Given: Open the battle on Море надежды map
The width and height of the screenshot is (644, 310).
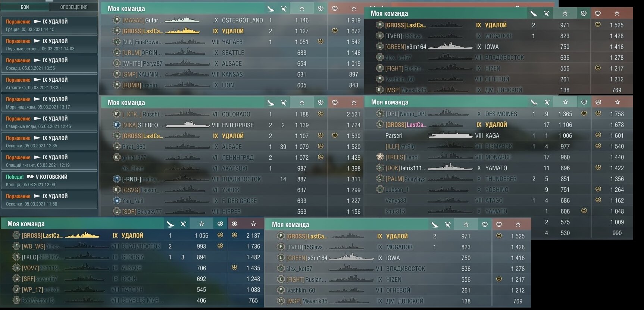Looking at the screenshot, I should pyautogui.click(x=49, y=103).
